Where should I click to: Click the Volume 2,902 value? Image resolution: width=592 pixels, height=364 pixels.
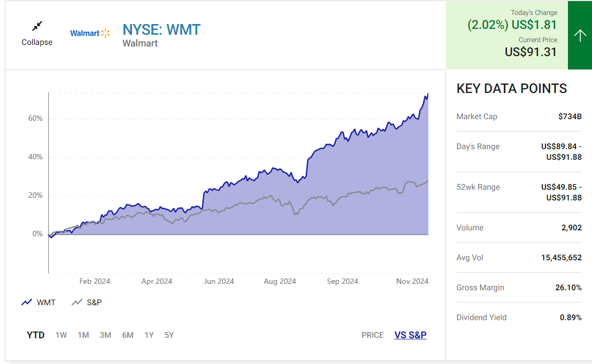(572, 228)
